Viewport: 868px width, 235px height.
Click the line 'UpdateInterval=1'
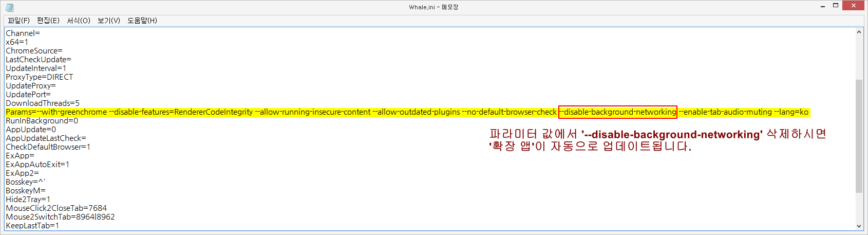click(36, 68)
